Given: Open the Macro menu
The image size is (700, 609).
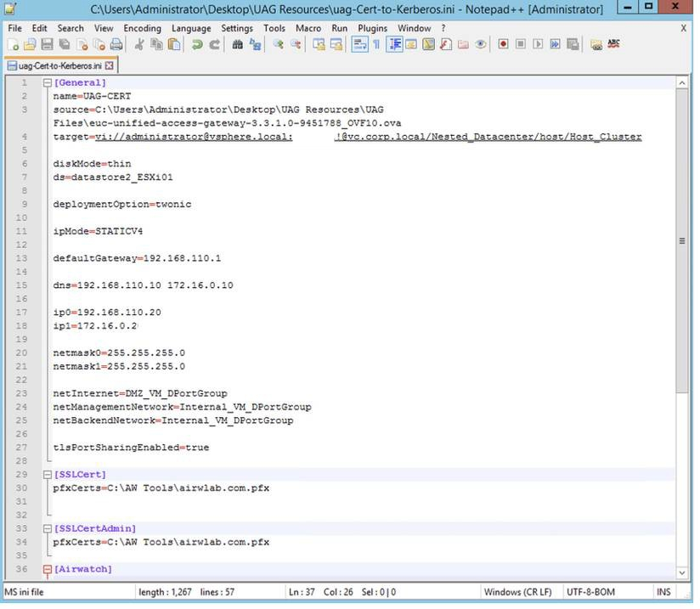Looking at the screenshot, I should (308, 27).
